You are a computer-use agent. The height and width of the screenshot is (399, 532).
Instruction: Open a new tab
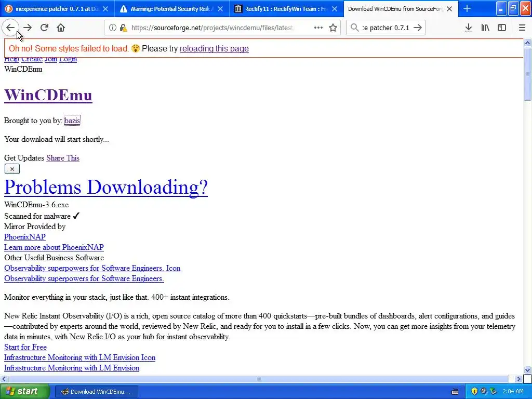pyautogui.click(x=467, y=9)
